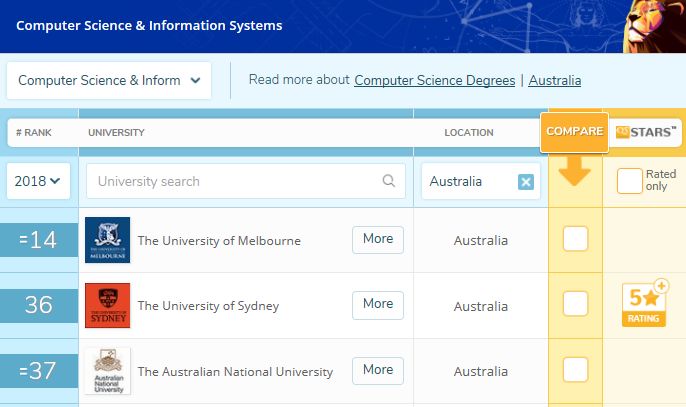Clear the Australia location filter with the X
Viewport: 686px width, 407px height.
(x=525, y=182)
